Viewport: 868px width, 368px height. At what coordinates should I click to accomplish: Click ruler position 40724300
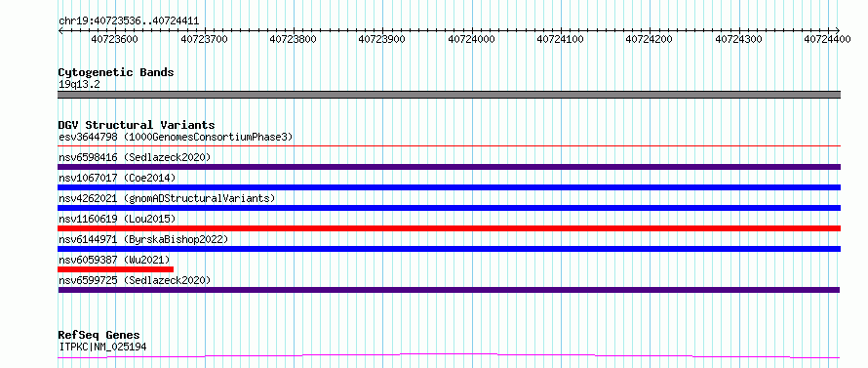coord(738,39)
